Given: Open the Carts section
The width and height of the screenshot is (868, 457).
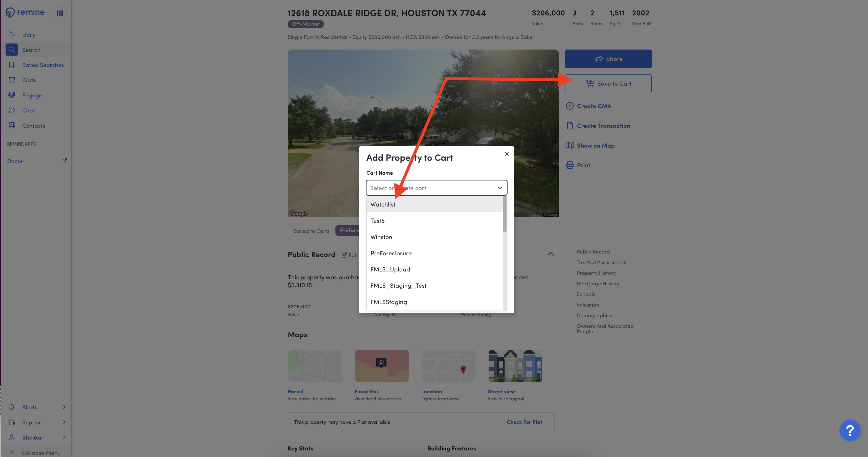Looking at the screenshot, I should pos(29,80).
